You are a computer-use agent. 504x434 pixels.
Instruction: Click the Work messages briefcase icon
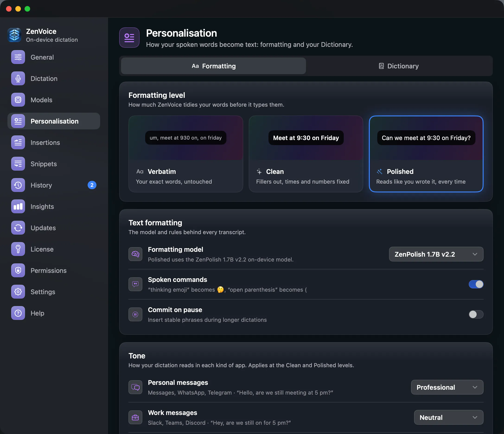(x=135, y=418)
